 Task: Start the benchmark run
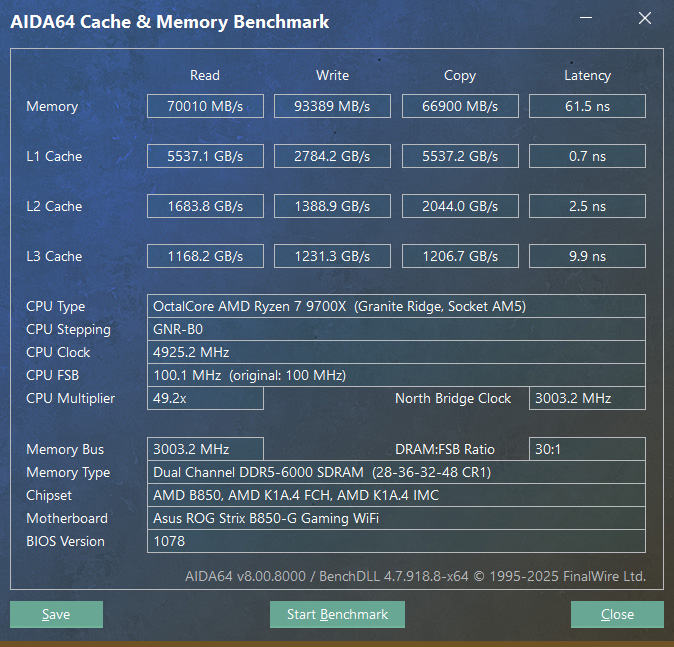pos(337,614)
